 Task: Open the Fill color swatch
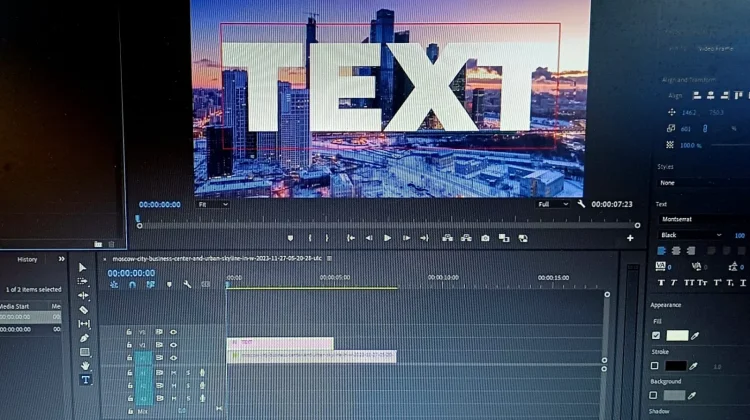[x=677, y=336]
